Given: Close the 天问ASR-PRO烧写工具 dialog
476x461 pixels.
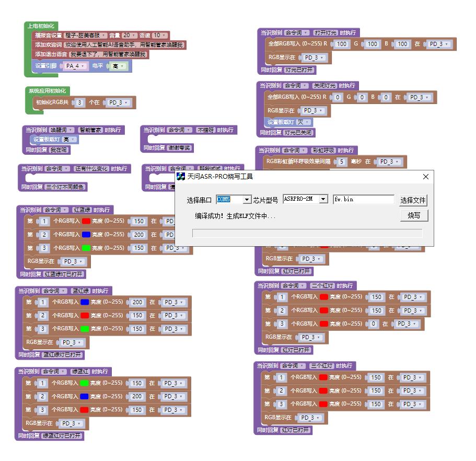Looking at the screenshot, I should point(426,177).
